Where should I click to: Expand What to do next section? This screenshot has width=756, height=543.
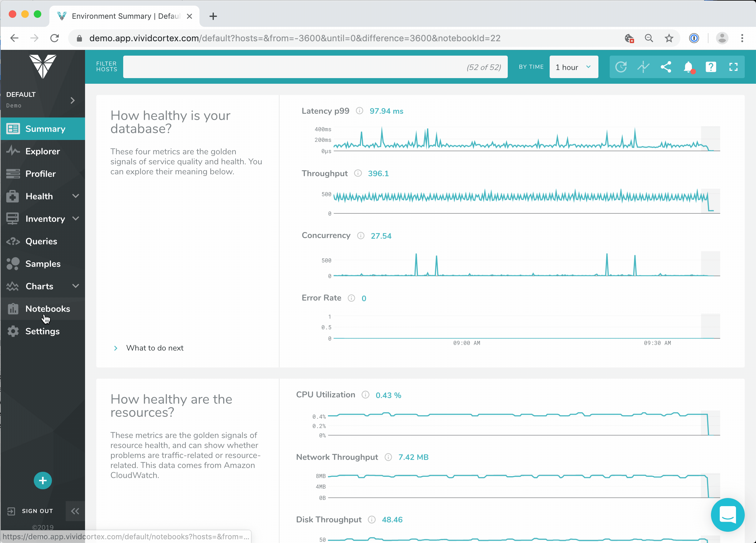[x=148, y=348]
